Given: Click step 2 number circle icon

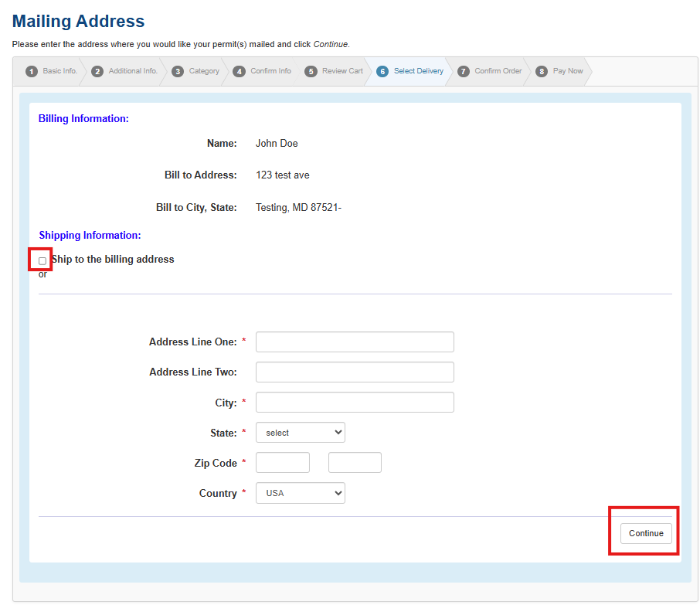Looking at the screenshot, I should click(x=97, y=72).
